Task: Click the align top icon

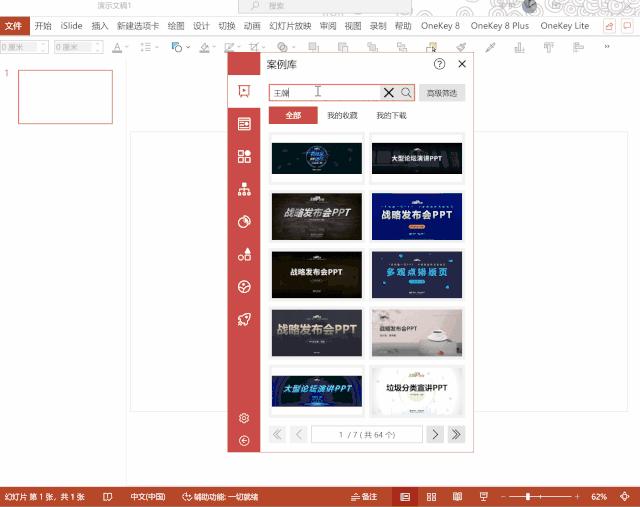Action: (549, 47)
